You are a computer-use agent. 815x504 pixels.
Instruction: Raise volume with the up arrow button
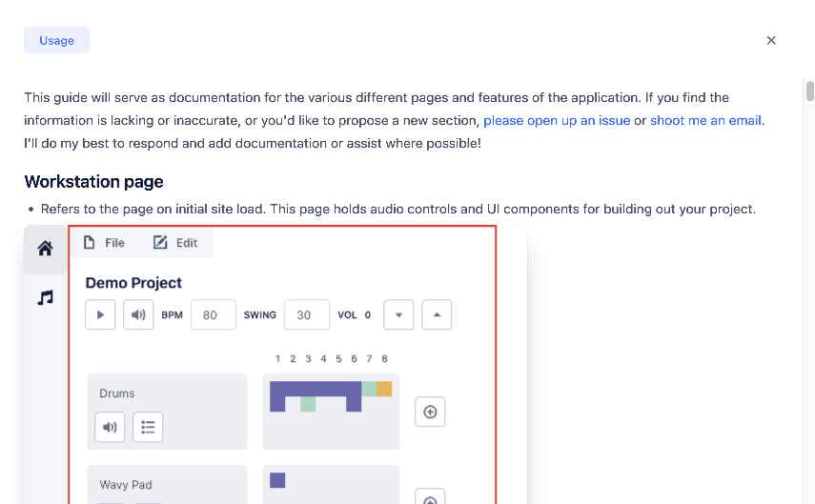click(437, 314)
